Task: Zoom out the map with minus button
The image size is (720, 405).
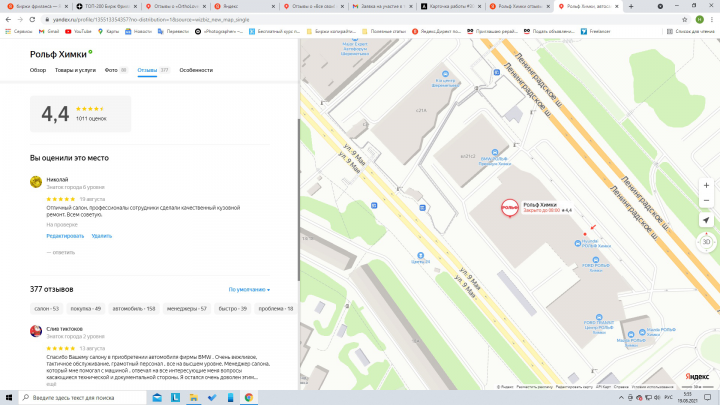Action: (706, 201)
